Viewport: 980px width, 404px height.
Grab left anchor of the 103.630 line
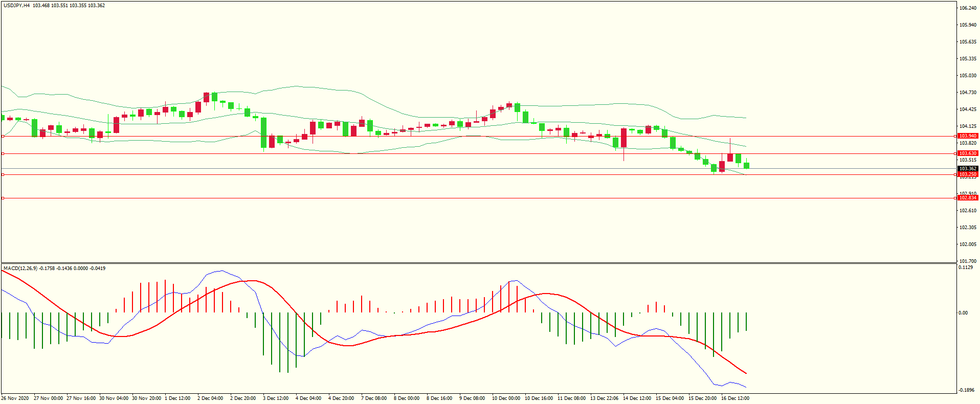coord(3,154)
